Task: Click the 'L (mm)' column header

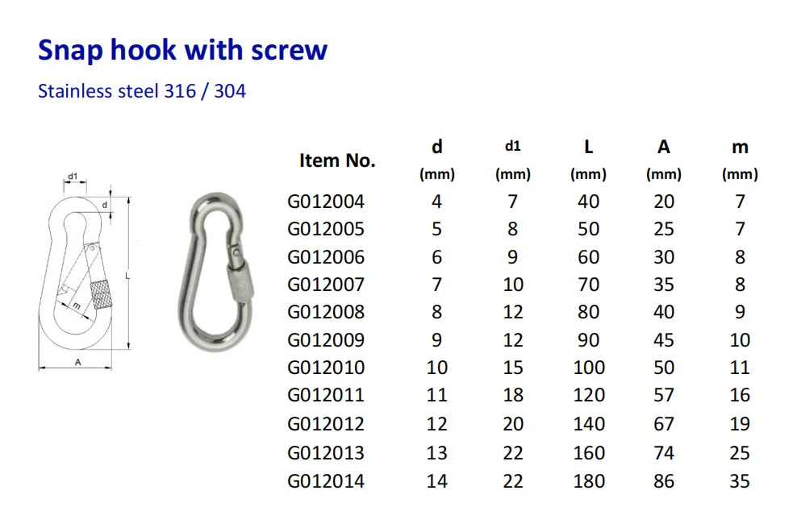Action: [x=589, y=160]
